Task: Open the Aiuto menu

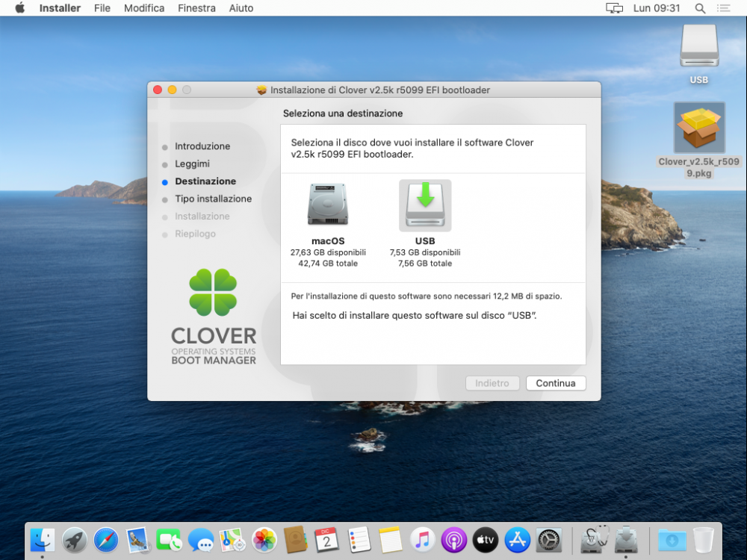Action: 241,8
